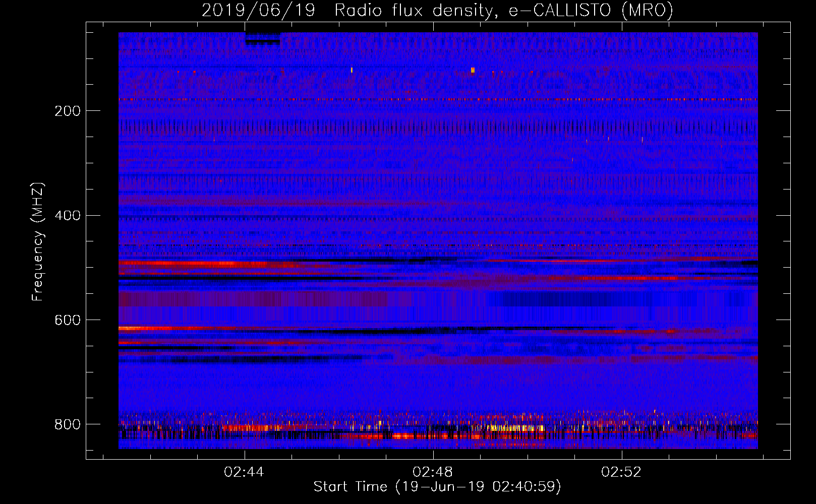Click the 400 frequency tick label
Viewport: 816px width, 504px height.
coord(68,216)
